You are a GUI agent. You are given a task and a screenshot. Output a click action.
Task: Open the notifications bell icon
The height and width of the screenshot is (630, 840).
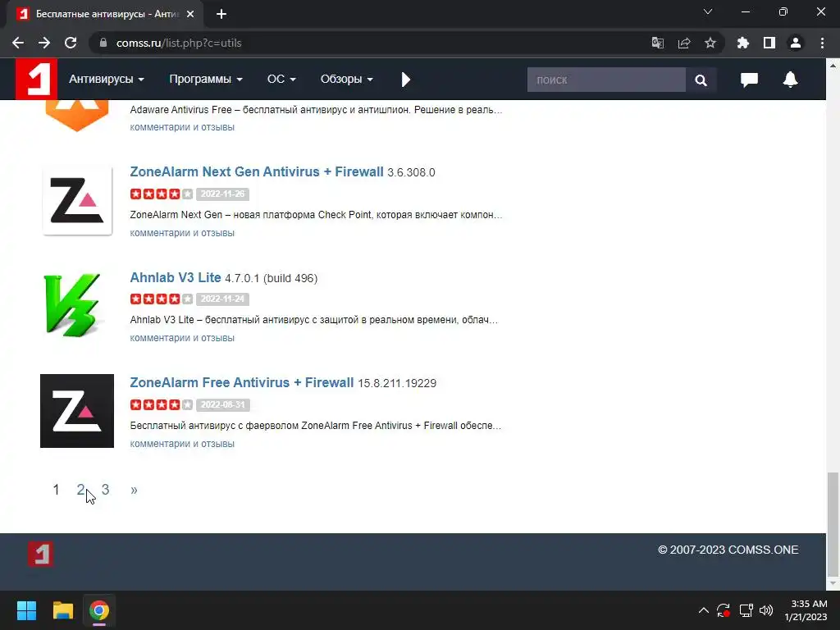(x=790, y=80)
